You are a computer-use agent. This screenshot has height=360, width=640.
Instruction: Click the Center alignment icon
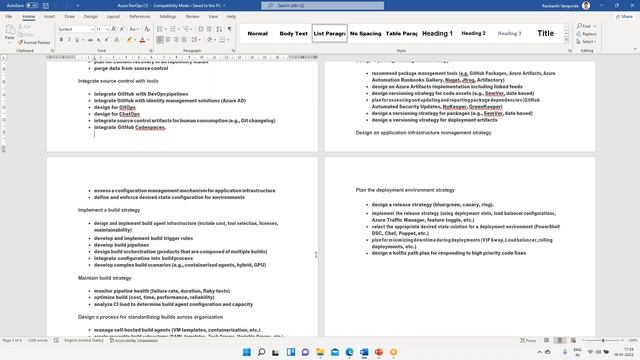tap(168, 40)
